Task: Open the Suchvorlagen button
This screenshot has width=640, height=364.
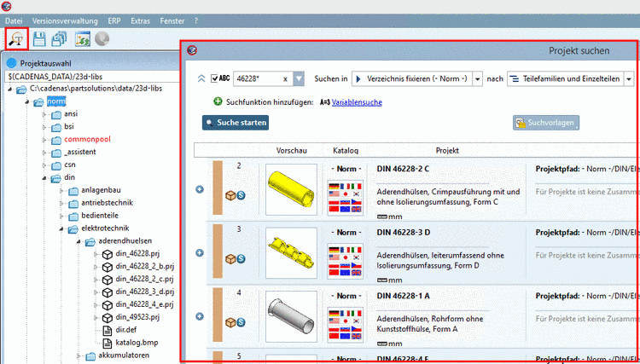Action: pyautogui.click(x=546, y=122)
